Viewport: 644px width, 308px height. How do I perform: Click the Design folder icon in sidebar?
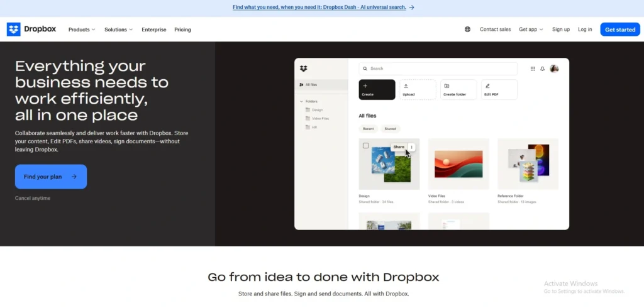(308, 109)
